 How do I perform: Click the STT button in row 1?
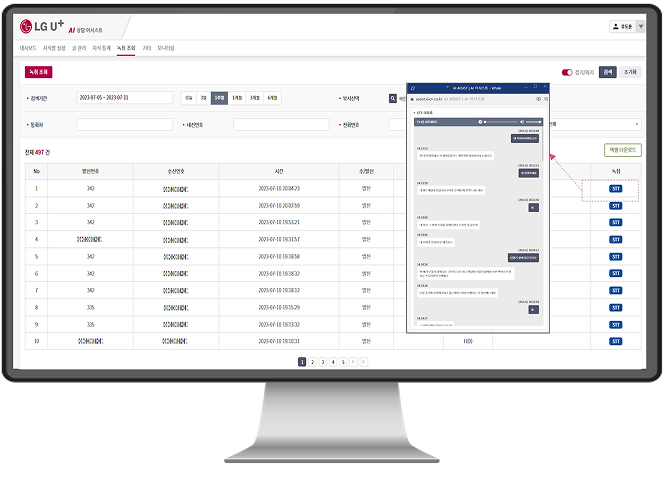coord(616,189)
